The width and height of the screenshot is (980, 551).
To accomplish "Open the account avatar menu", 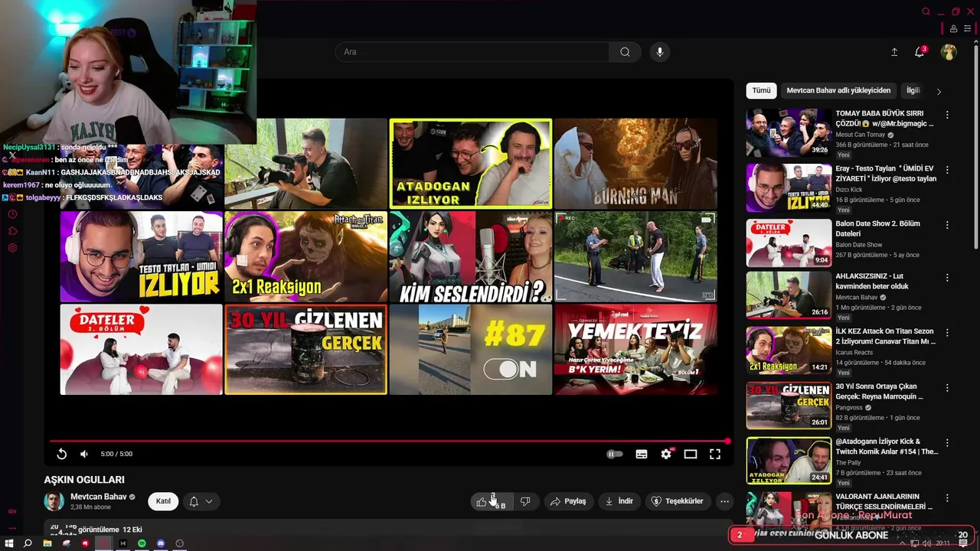I will pyautogui.click(x=949, y=52).
